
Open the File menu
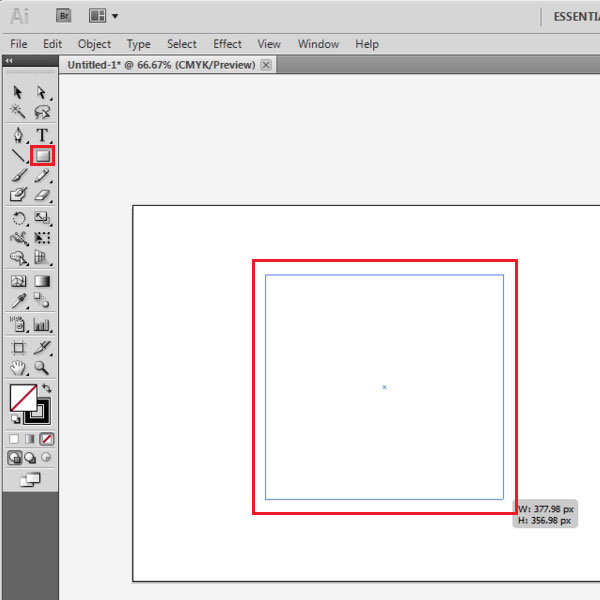(18, 44)
